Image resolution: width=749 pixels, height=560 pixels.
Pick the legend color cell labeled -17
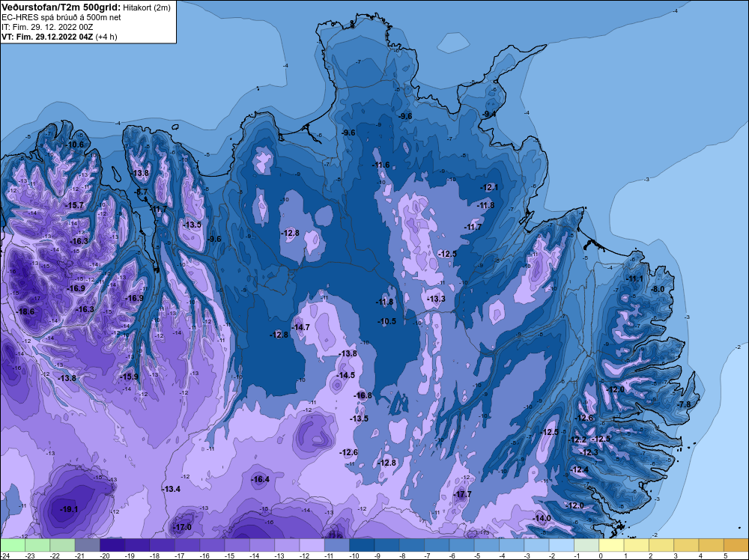(x=187, y=545)
